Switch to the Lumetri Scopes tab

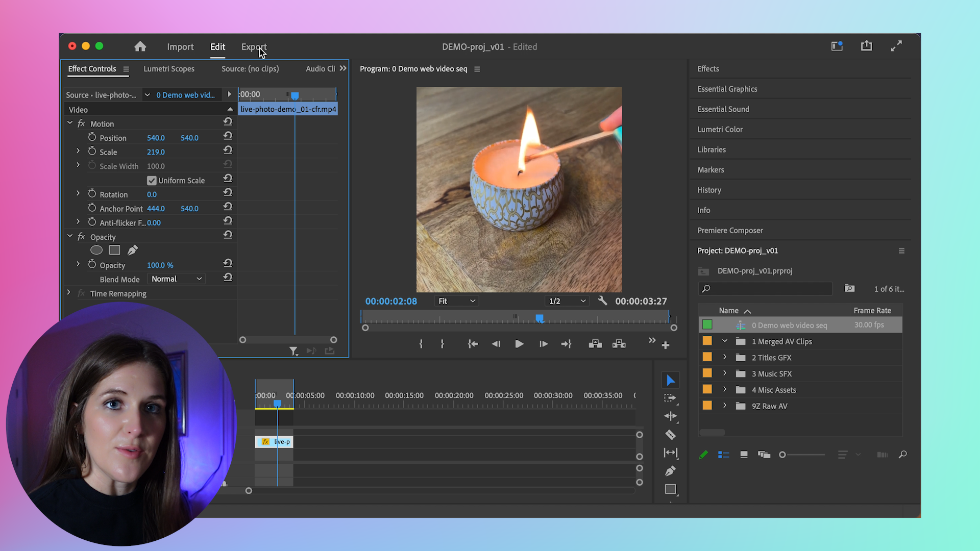169,68
